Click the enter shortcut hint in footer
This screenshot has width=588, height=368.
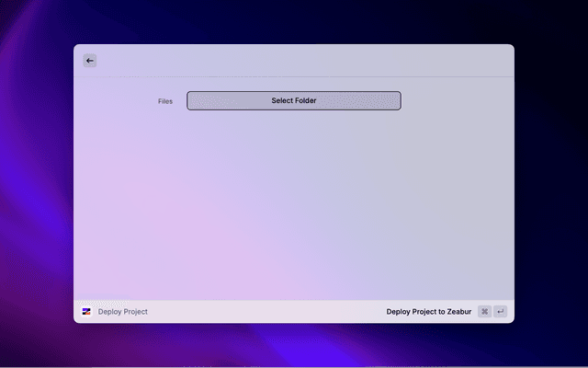500,312
